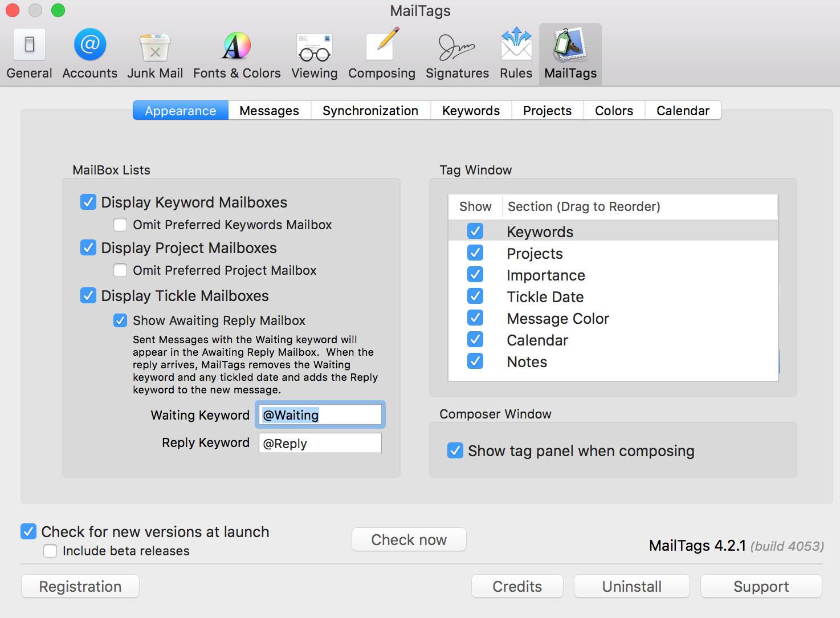
Task: Click the Show column header
Action: 475,206
